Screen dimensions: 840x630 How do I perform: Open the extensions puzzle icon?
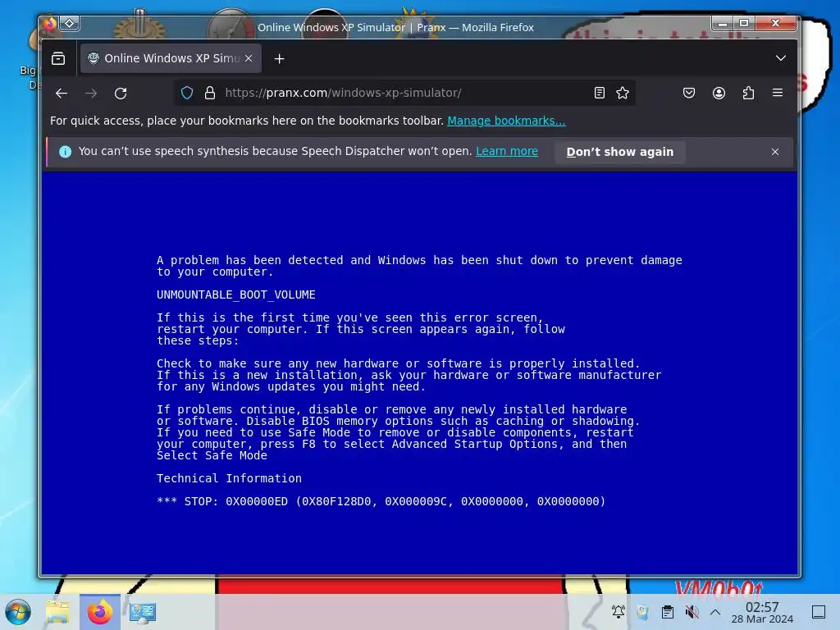[748, 93]
